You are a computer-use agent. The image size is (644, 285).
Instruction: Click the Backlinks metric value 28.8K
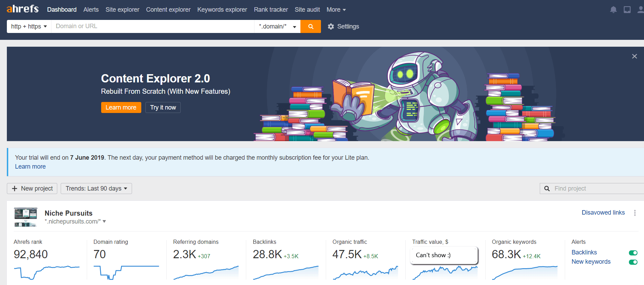[x=267, y=254]
